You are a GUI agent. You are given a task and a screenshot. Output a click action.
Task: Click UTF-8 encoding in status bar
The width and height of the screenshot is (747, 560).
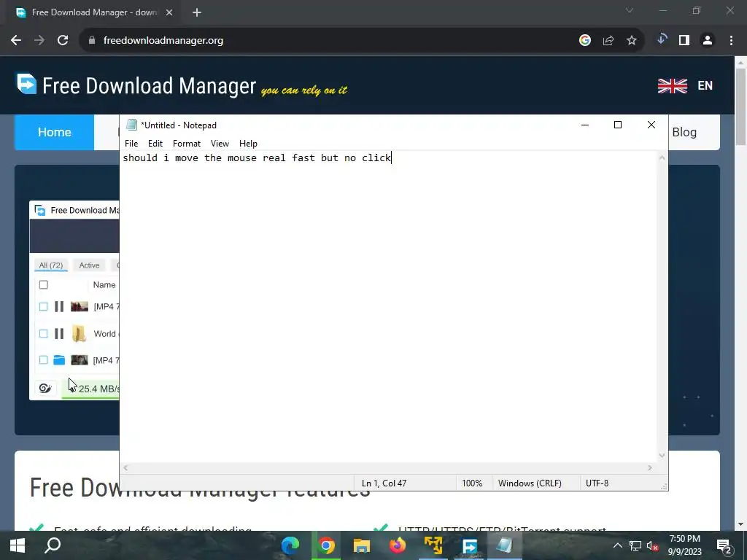click(x=597, y=483)
